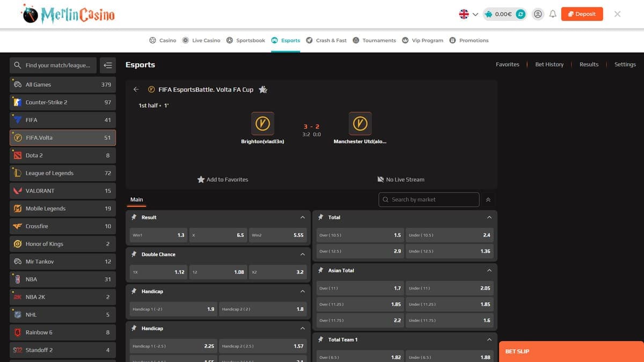The image size is (644, 362).
Task: Select Honor of Kings game
Action: [x=62, y=243]
